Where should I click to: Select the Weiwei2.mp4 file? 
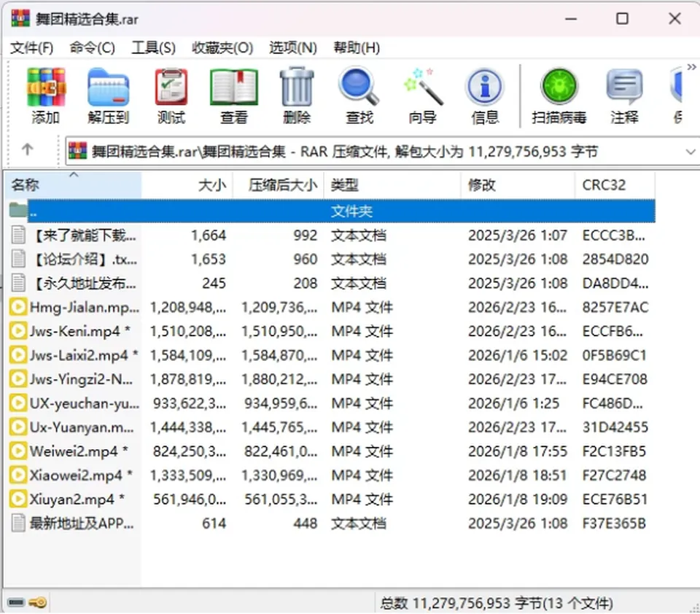[x=331, y=451]
